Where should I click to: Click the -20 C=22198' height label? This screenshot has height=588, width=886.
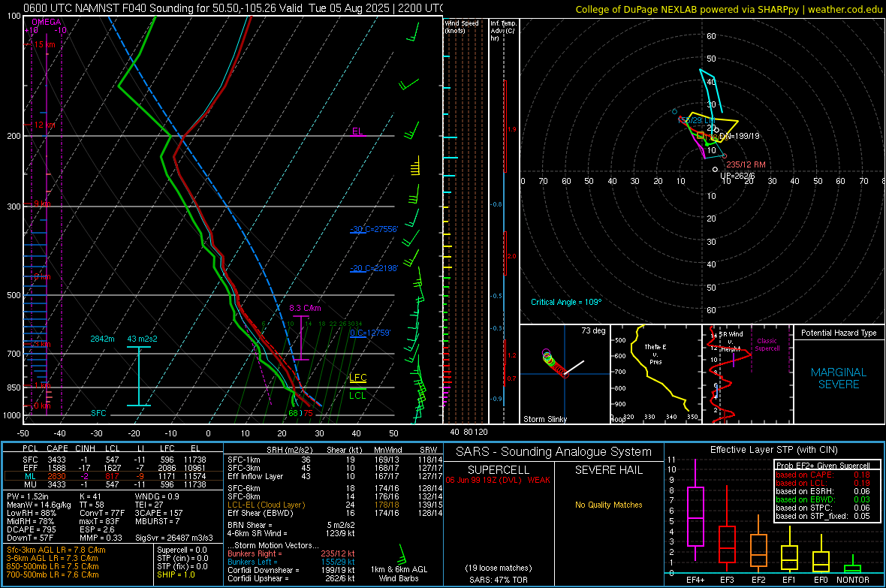(x=374, y=268)
